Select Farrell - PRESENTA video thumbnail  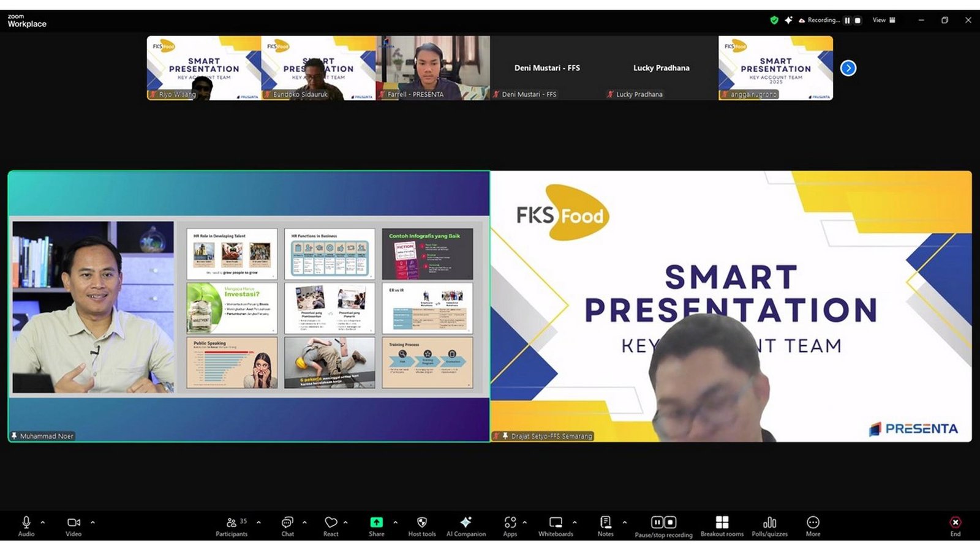[x=433, y=68]
